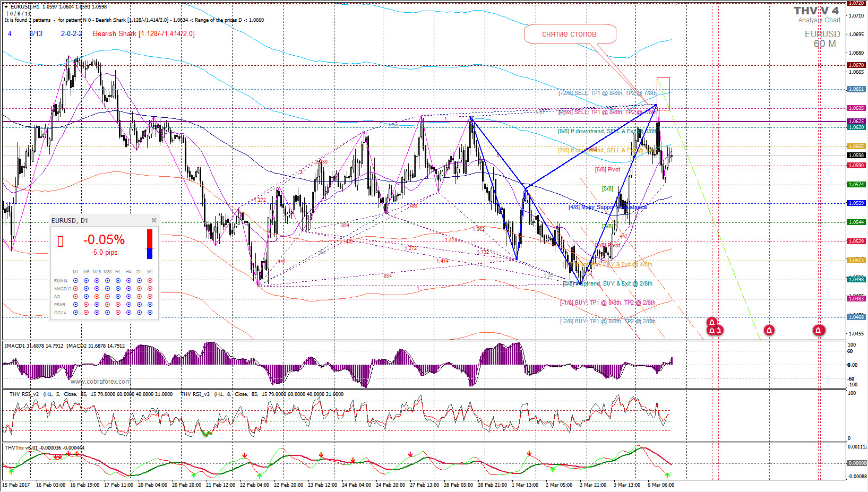Close the EURUSD, D1 info panel
This screenshot has width=868, height=492.
154,220
